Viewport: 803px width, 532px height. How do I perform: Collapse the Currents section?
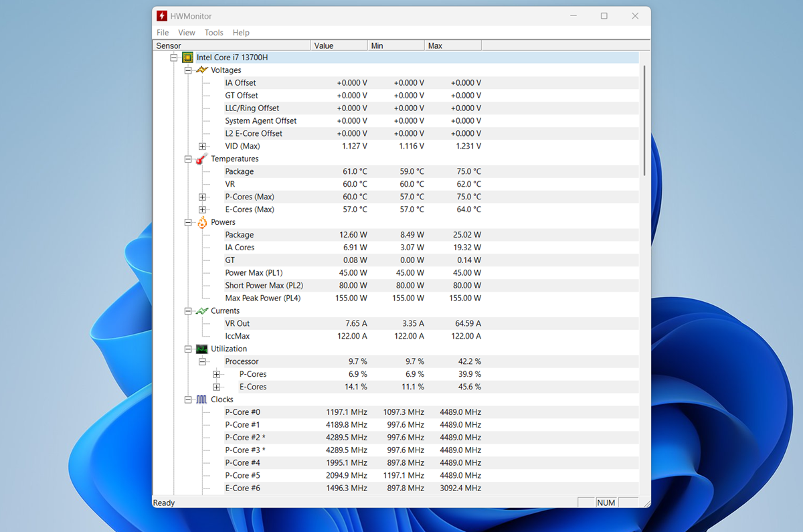pyautogui.click(x=188, y=311)
